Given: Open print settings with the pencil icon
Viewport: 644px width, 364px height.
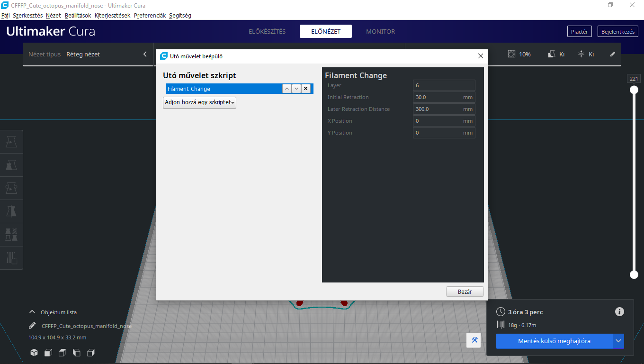Looking at the screenshot, I should click(x=612, y=54).
